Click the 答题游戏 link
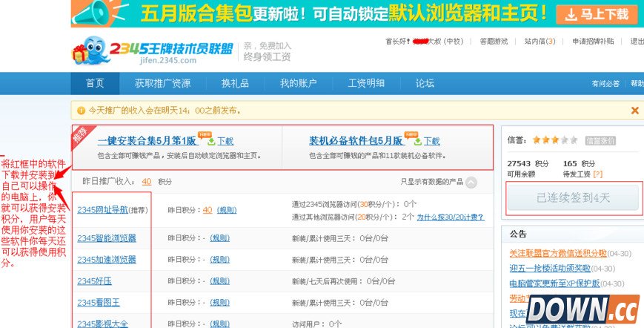Screen dimensions: 644x328 pos(494,41)
